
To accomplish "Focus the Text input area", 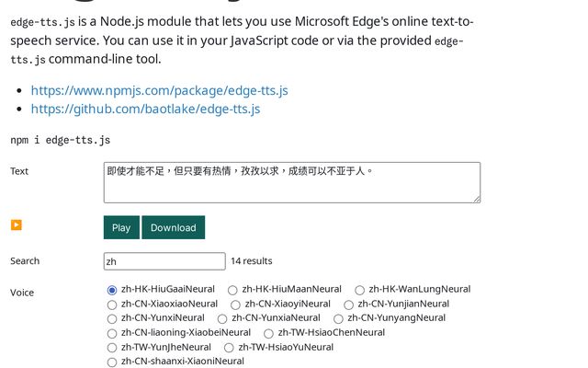I will tap(292, 182).
